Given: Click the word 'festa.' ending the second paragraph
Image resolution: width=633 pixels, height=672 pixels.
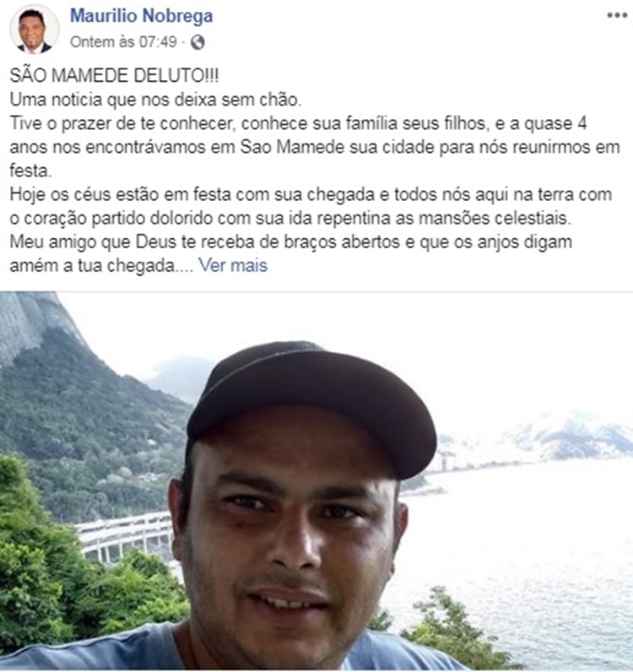Looking at the screenshot, I should [x=30, y=171].
